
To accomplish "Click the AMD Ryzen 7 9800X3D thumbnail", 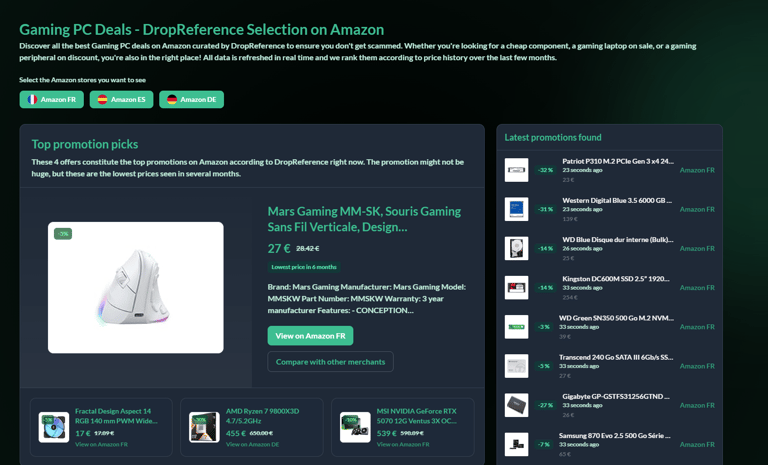I will pyautogui.click(x=204, y=427).
